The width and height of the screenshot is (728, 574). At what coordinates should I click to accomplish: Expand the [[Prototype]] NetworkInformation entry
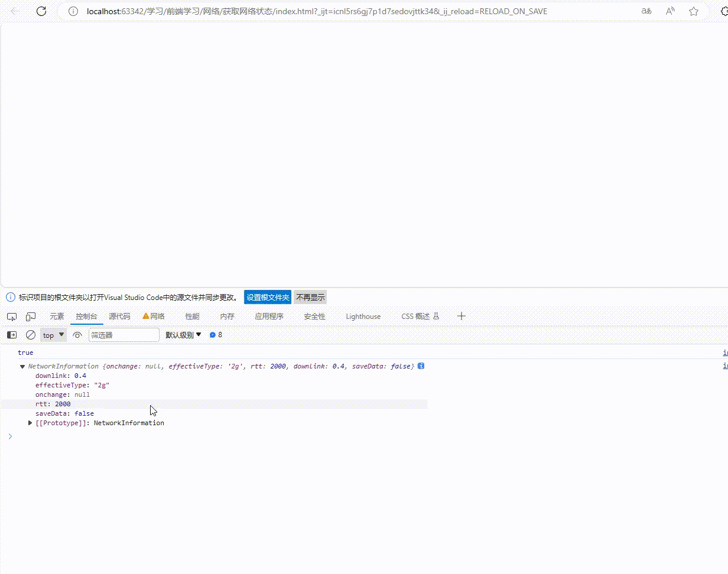(31, 423)
